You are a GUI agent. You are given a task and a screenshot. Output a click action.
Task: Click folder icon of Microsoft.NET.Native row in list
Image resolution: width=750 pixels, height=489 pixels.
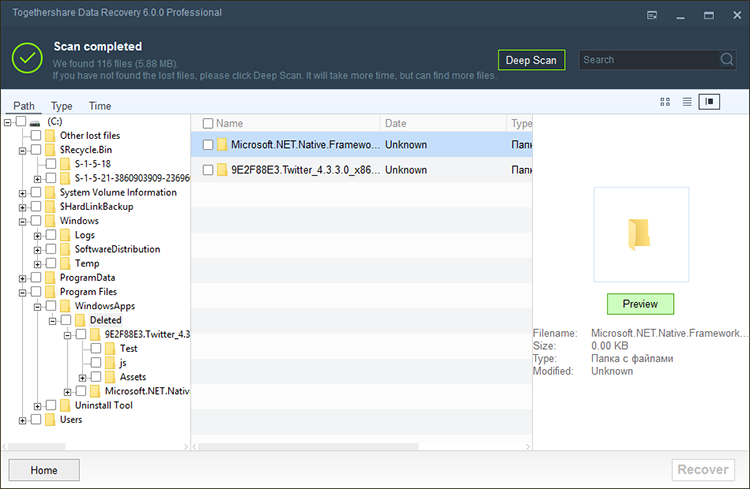tap(222, 144)
